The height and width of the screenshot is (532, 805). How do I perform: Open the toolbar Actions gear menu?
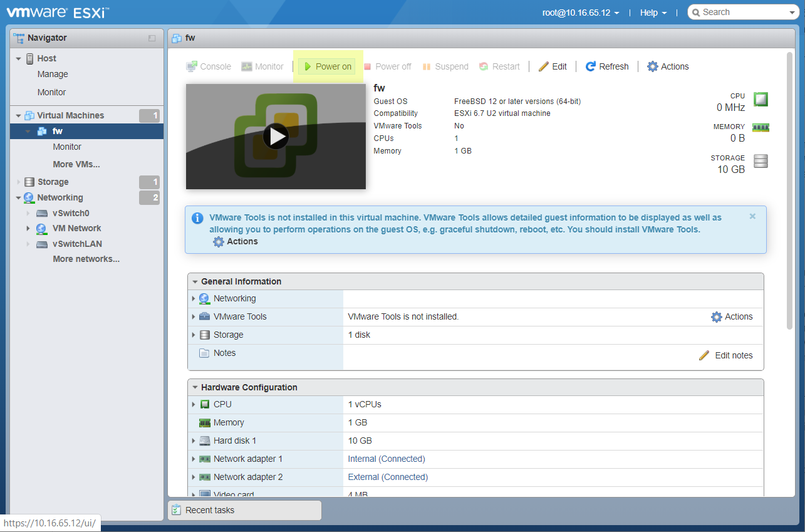(668, 66)
